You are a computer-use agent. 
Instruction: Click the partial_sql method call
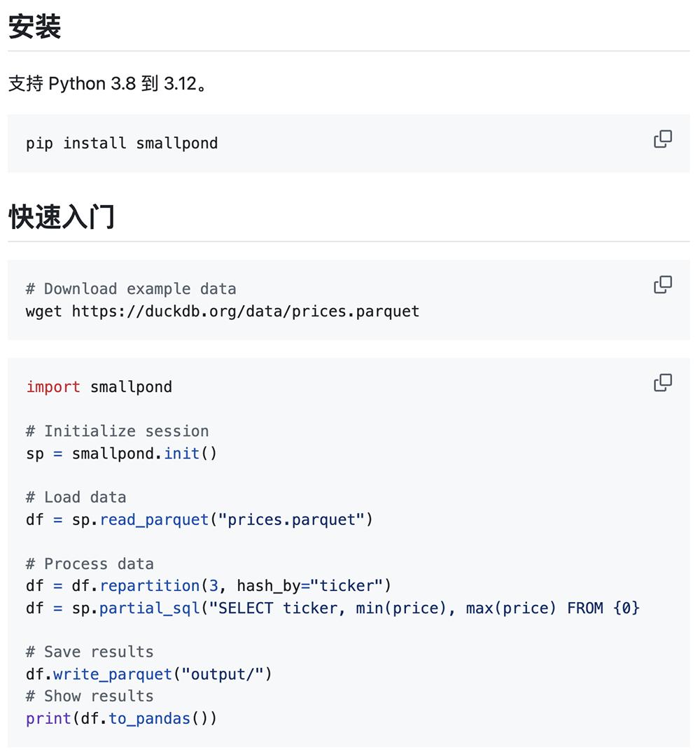tap(150, 608)
